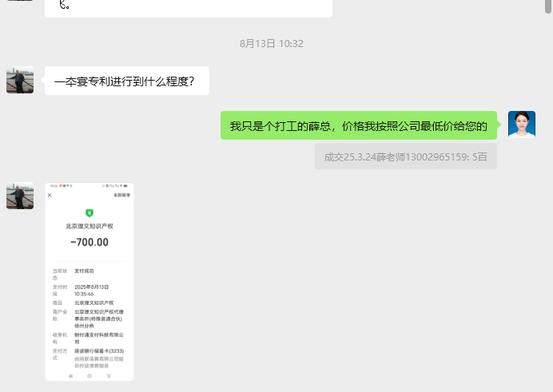
Task: Click the menu lines icon in screenshot's navigation bar
Action: click(70, 376)
